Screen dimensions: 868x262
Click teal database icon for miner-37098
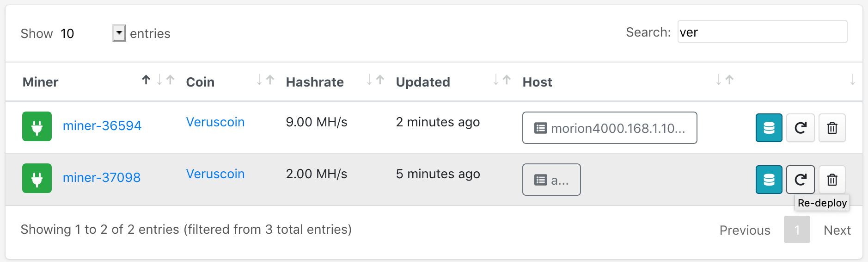769,180
